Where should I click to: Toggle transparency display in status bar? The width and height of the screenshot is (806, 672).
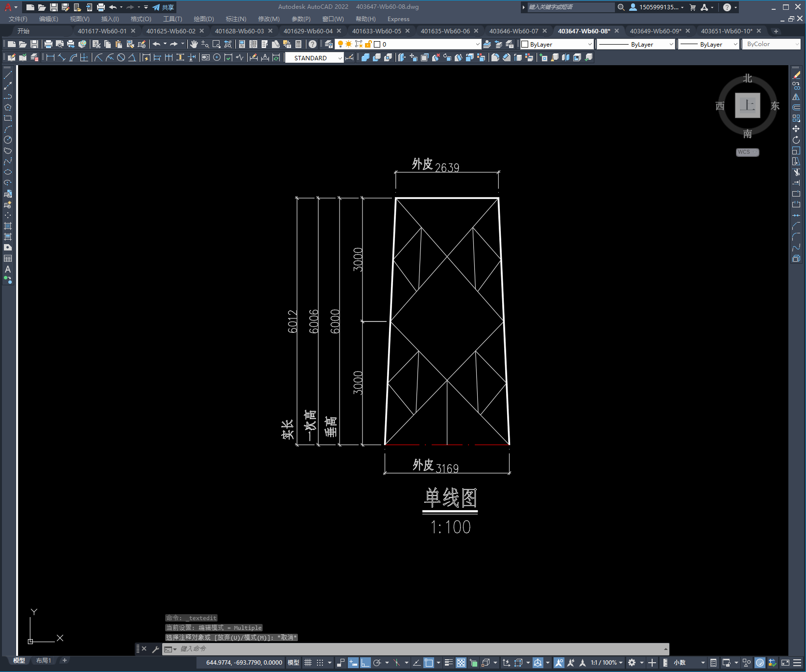coord(461,663)
